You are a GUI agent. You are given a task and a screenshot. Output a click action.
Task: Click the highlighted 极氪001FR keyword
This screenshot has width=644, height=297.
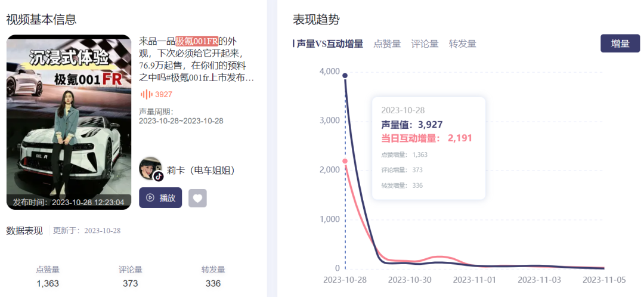197,42
